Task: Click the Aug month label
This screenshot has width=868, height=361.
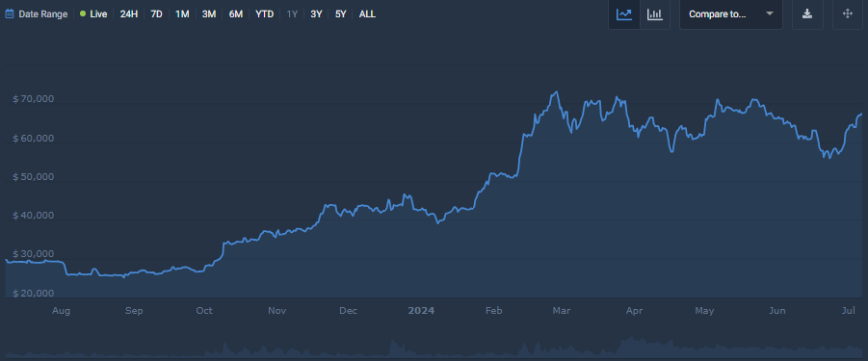Action: pos(61,311)
